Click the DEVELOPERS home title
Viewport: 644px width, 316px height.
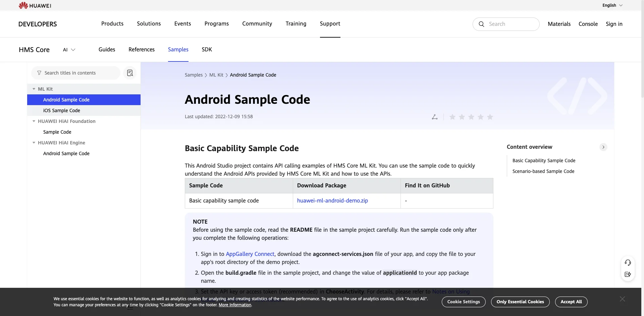tap(38, 24)
